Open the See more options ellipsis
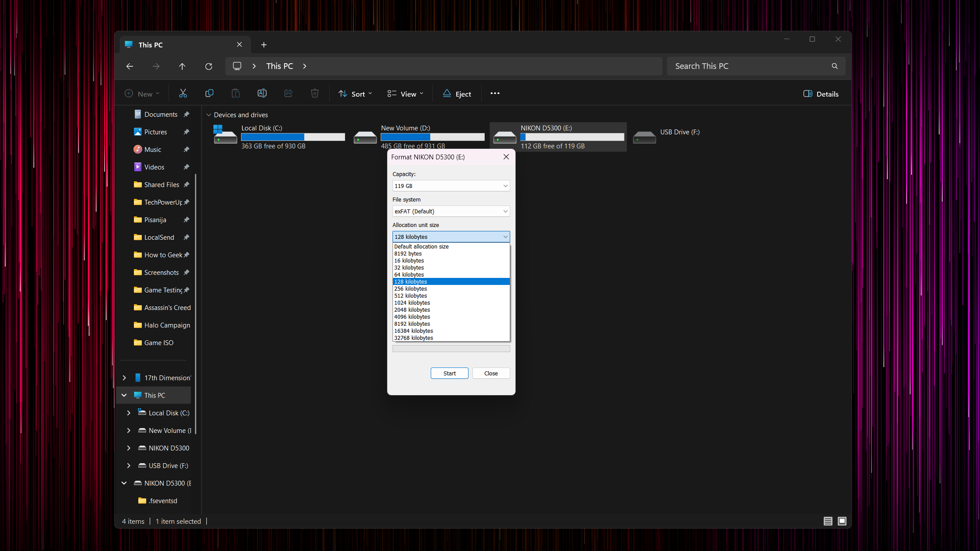The image size is (980, 551). [x=495, y=94]
